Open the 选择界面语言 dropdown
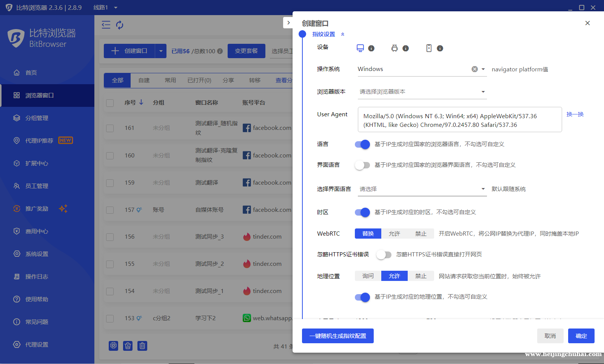This screenshot has height=364, width=604. 422,189
